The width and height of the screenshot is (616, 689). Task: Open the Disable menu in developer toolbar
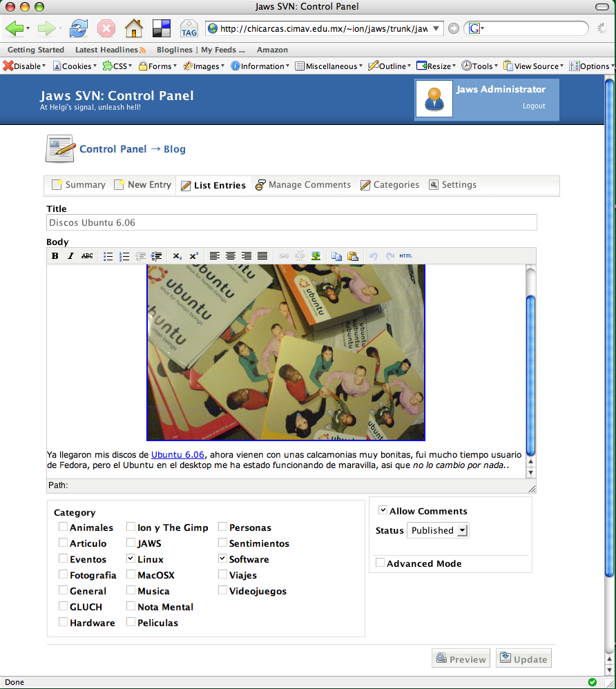coord(25,66)
